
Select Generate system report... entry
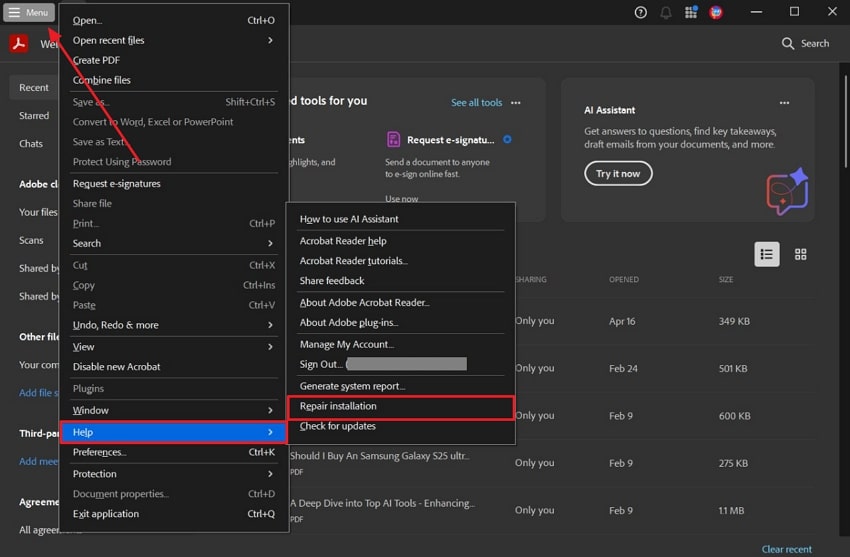tap(401, 386)
